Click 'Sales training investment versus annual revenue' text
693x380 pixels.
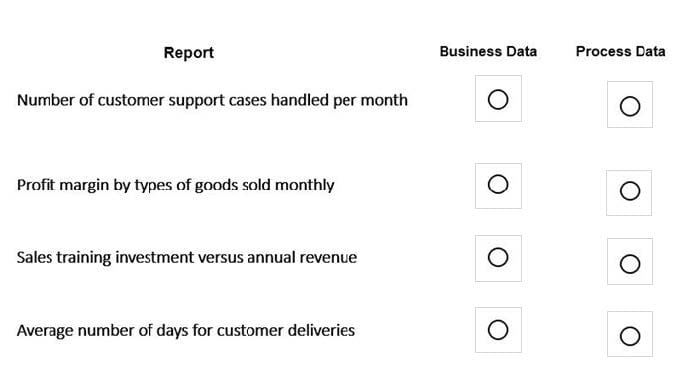187,257
